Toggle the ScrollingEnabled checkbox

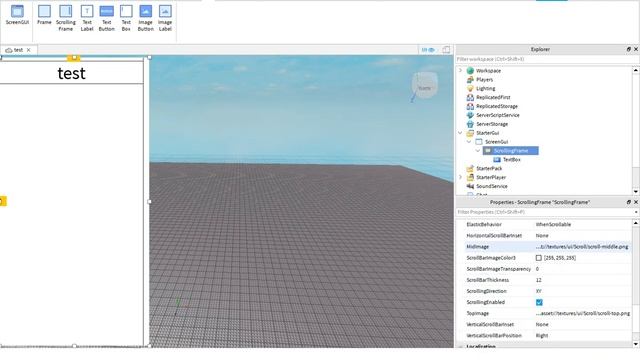(539, 302)
